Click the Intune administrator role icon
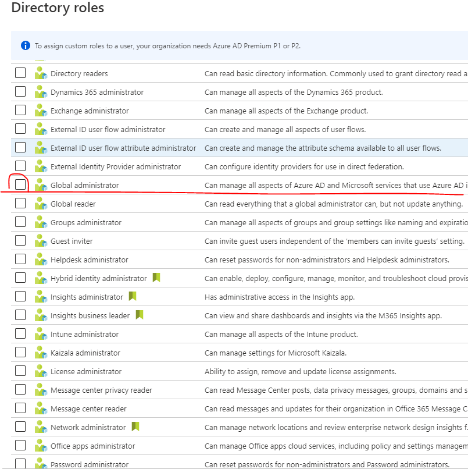The height and width of the screenshot is (476, 468). click(40, 334)
